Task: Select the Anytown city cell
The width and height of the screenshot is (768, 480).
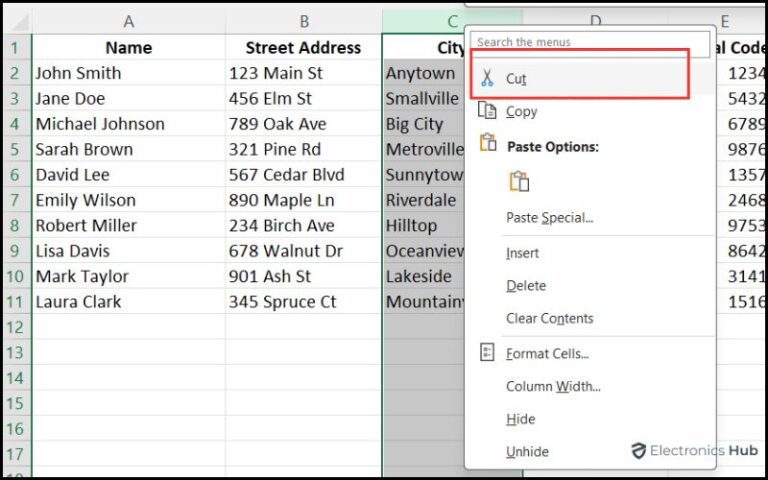Action: click(x=423, y=73)
